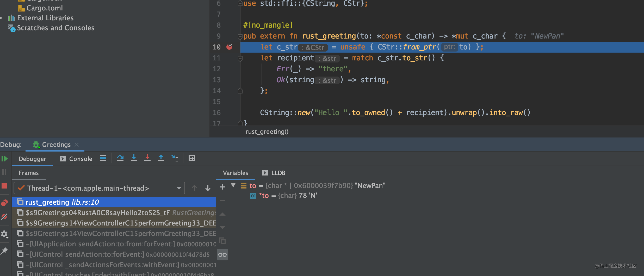The image size is (644, 276).
Task: Stop the debug session red square
Action: (x=4, y=186)
